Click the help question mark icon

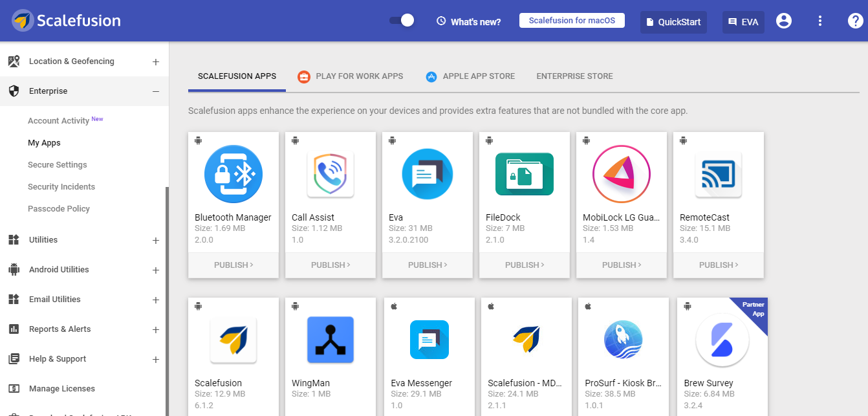[855, 21]
